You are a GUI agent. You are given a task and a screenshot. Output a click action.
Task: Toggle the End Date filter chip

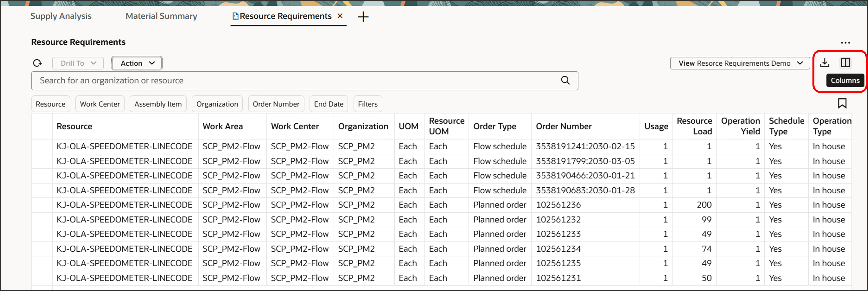click(x=328, y=103)
